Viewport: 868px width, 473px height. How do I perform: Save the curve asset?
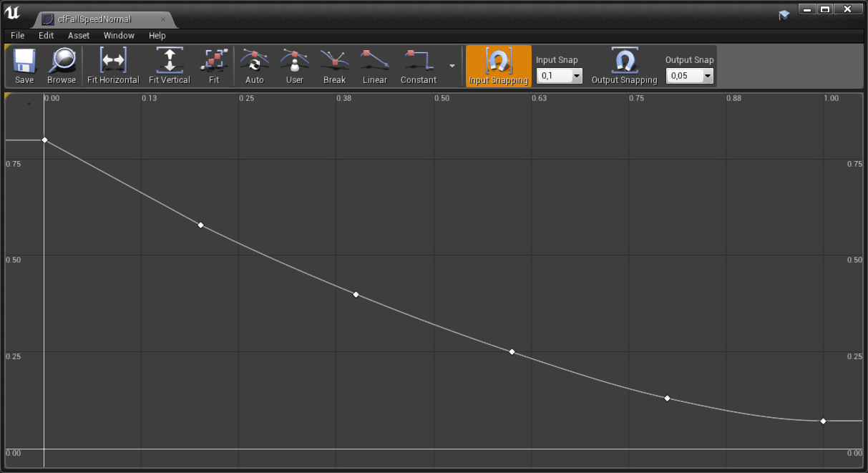(24, 67)
